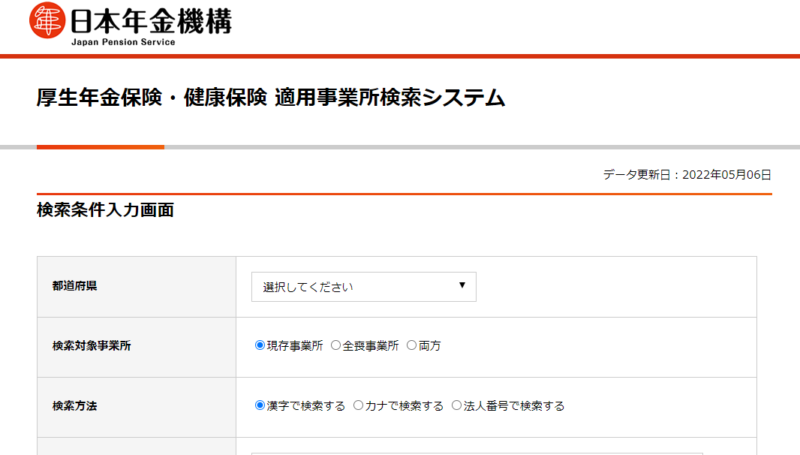Open the 都道府県 prefecture dropdown
Screen dimensions: 800x455
[x=363, y=287]
